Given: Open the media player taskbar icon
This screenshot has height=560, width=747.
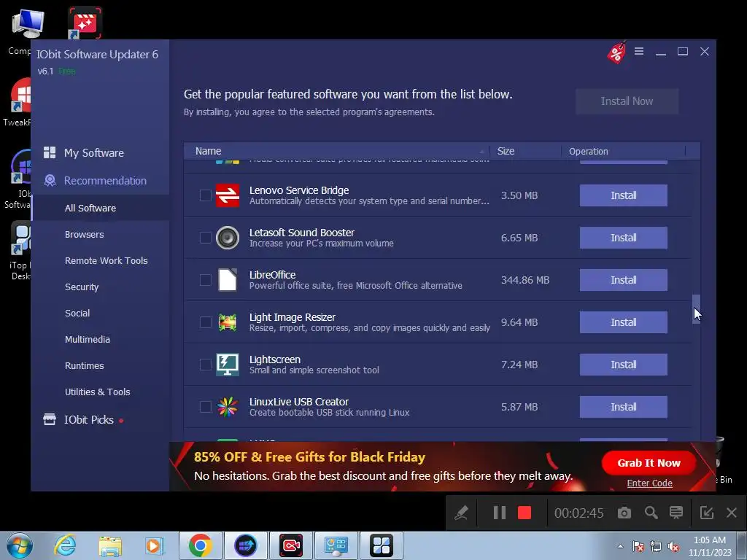Looking at the screenshot, I should tap(154, 545).
